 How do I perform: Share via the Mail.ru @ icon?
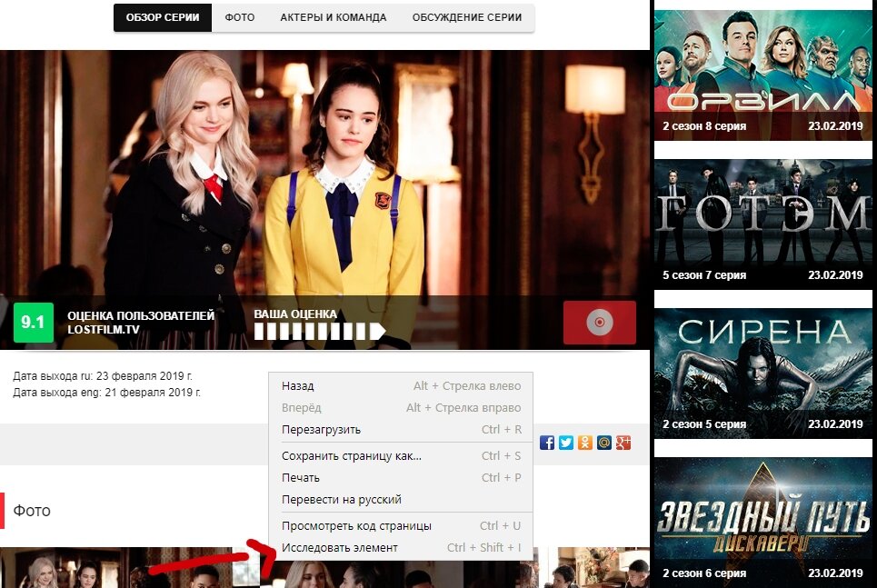click(x=604, y=443)
